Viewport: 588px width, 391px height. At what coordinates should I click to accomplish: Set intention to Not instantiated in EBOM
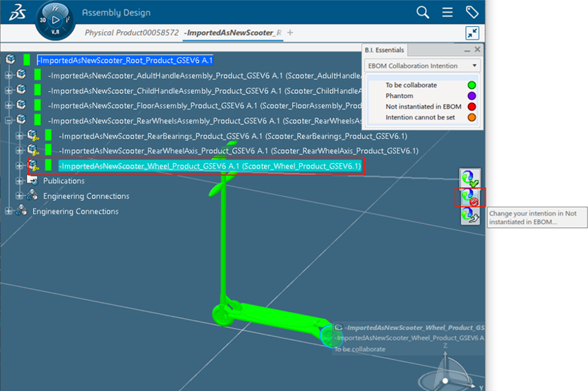(470, 197)
